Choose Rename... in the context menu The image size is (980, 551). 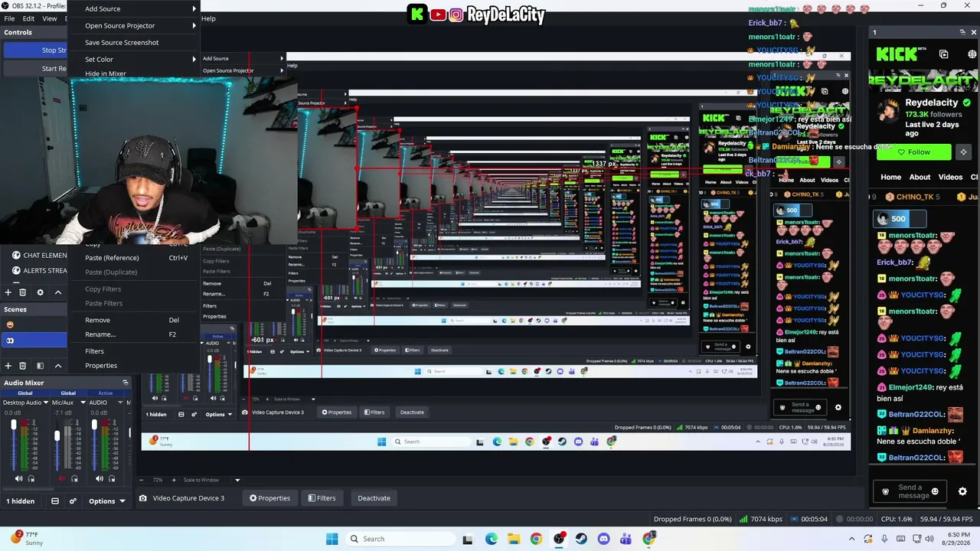100,334
